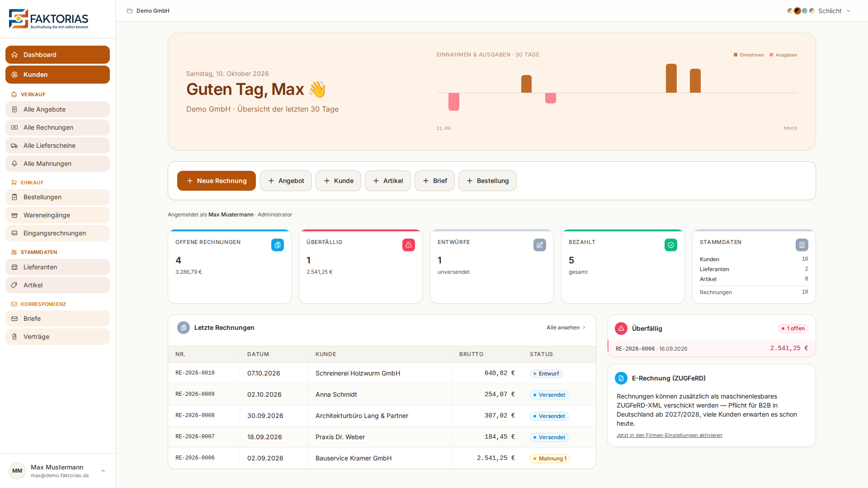Create a new Brief

(x=434, y=181)
